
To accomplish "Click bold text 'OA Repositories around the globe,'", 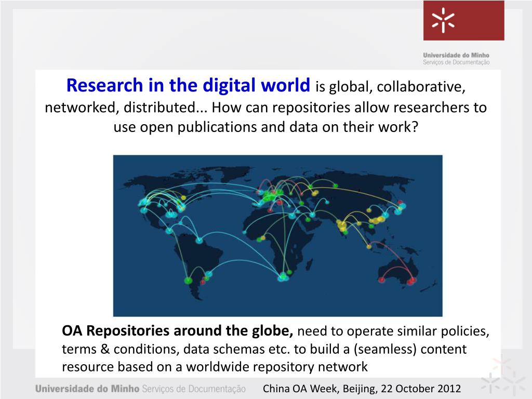I will (178, 330).
